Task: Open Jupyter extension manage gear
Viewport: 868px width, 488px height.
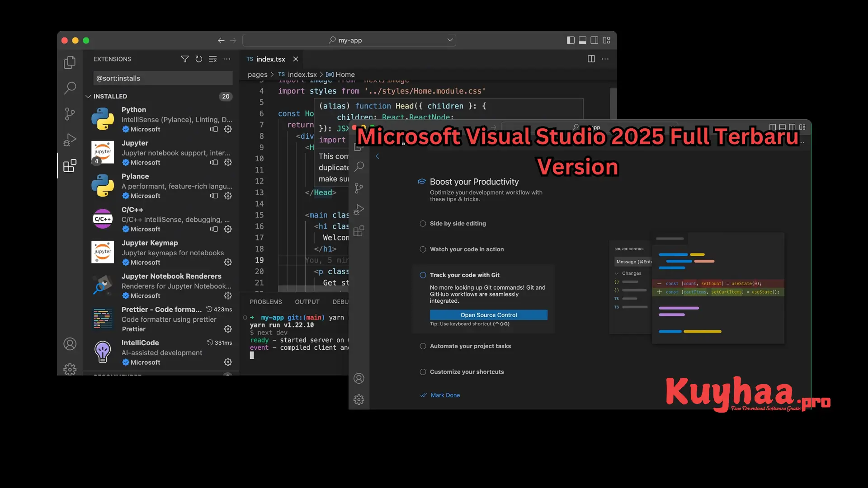Action: (x=228, y=162)
